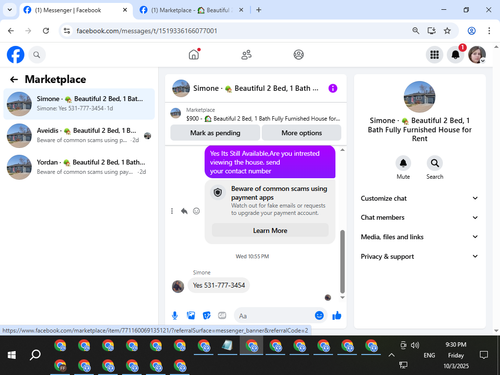Expand Media, files and links section
The width and height of the screenshot is (500, 375).
419,237
